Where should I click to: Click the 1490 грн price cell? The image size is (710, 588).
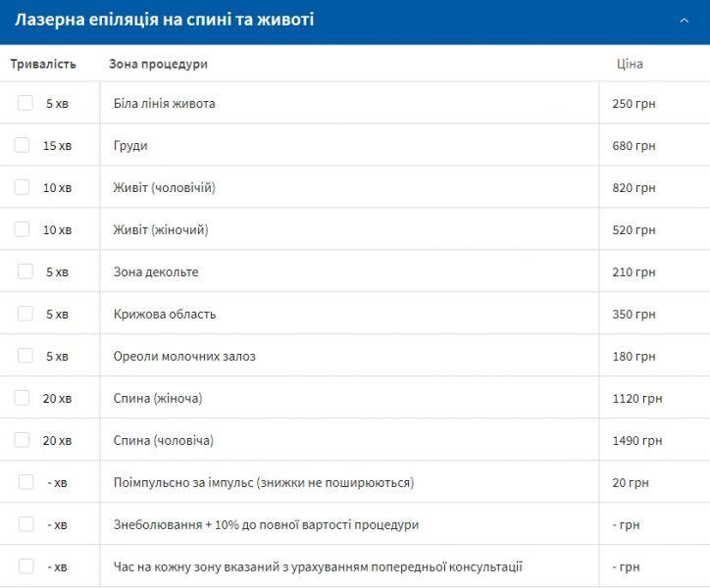click(636, 440)
